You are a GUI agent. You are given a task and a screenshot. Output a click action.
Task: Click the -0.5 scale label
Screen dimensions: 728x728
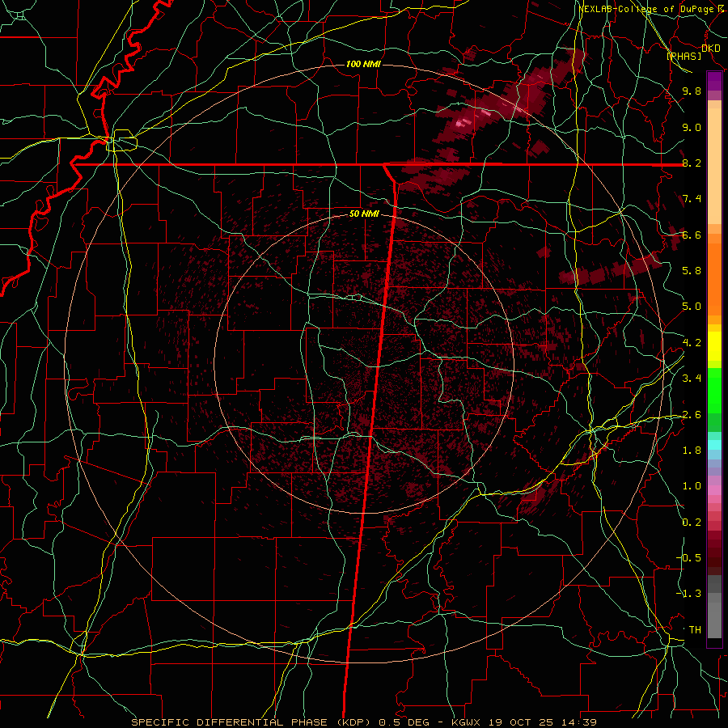689,558
